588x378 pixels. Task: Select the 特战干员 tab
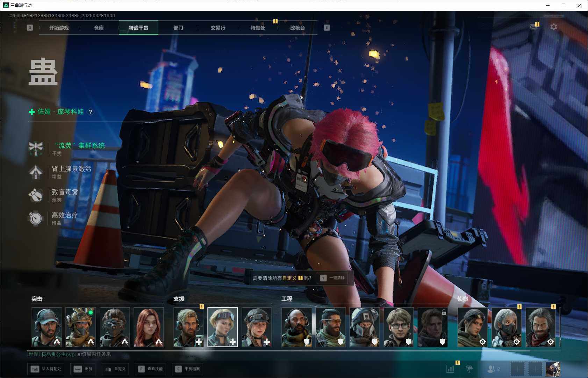pos(138,28)
